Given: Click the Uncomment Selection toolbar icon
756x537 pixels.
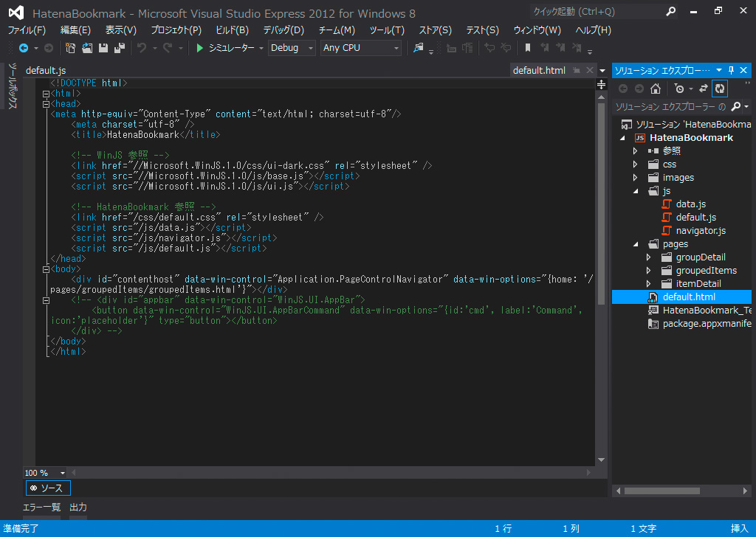Looking at the screenshot, I should click(x=506, y=48).
